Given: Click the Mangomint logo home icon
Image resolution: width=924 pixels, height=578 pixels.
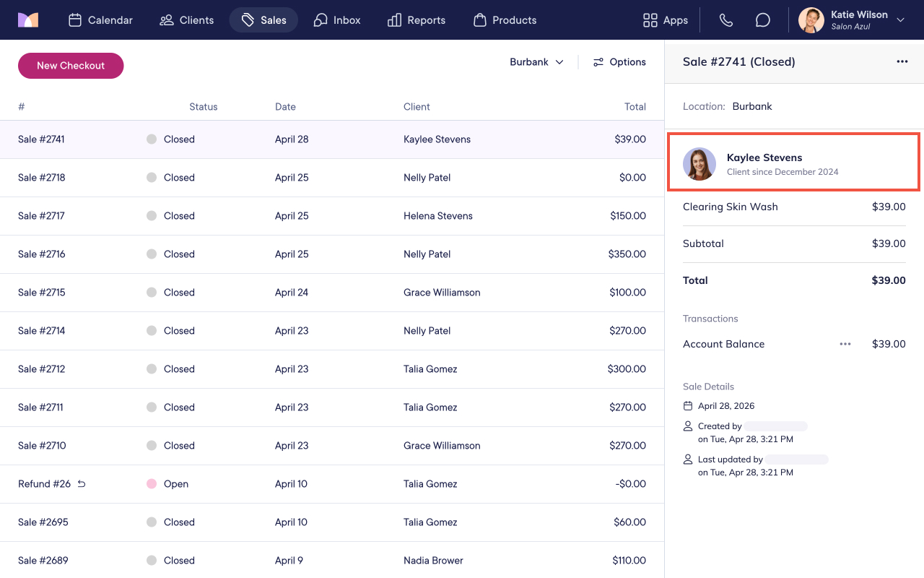Looking at the screenshot, I should tap(28, 20).
